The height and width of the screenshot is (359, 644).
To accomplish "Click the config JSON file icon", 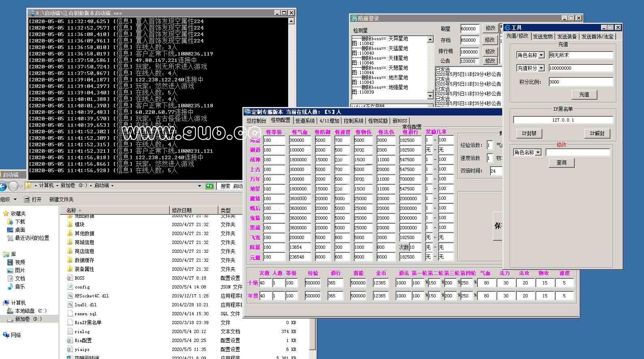I will coord(70,287).
